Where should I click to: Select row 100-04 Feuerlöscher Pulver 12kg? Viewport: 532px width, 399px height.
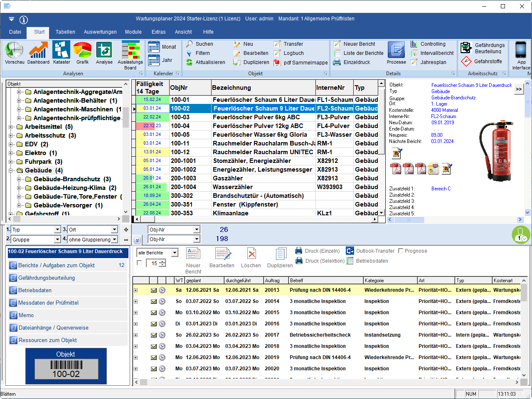(257, 126)
